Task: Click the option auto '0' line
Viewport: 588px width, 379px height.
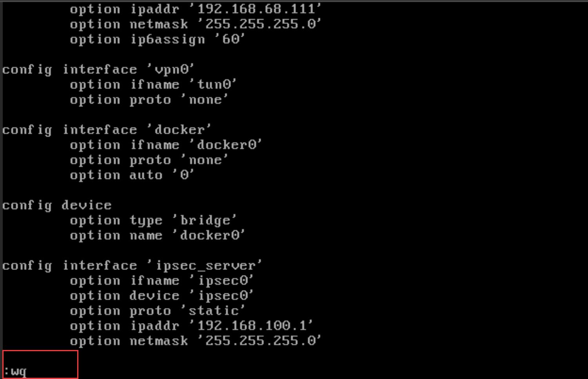Action: pyautogui.click(x=132, y=175)
